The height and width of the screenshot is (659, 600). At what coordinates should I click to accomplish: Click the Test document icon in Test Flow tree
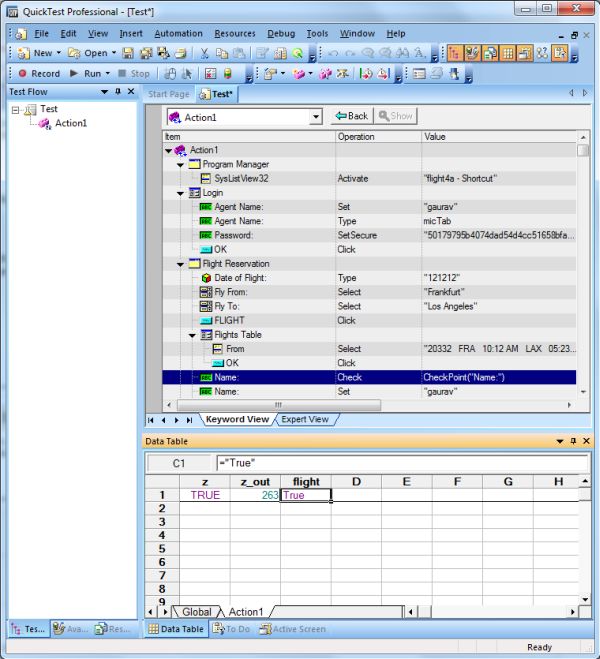coord(30,110)
